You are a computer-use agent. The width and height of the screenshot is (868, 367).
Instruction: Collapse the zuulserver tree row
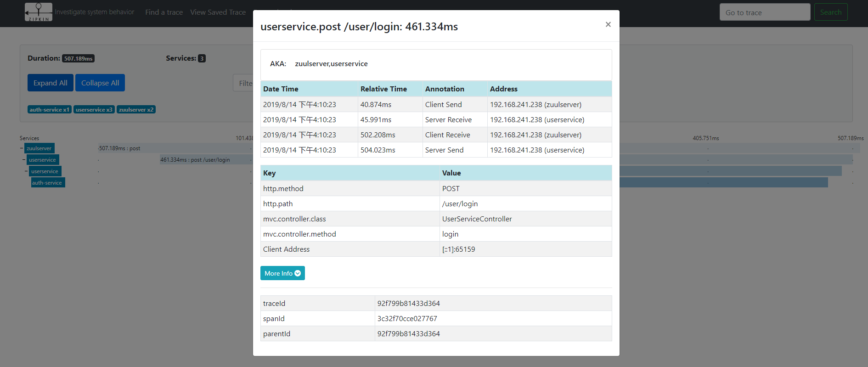21,148
